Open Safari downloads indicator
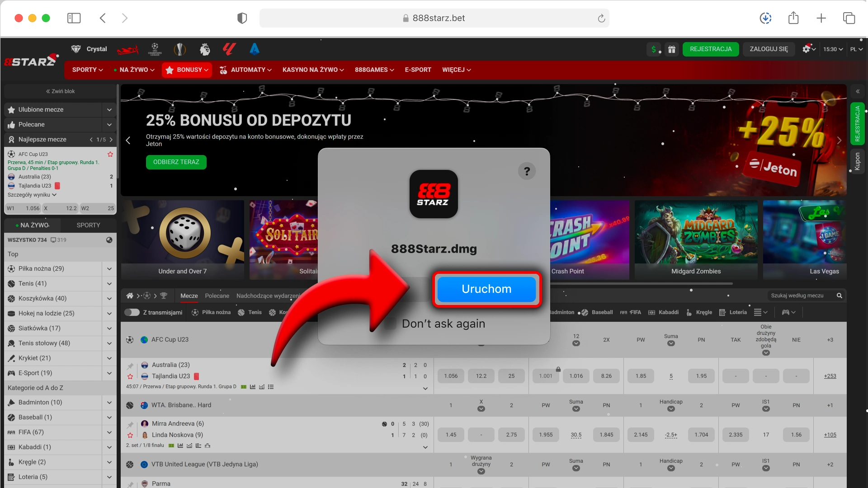The image size is (868, 488). coord(765,18)
